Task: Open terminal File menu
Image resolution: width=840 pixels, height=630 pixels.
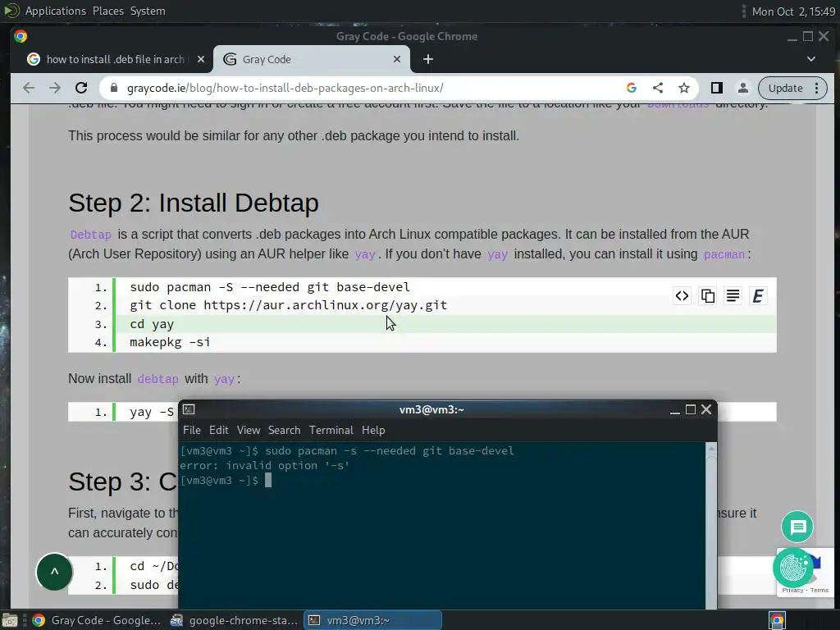Action: pos(191,430)
